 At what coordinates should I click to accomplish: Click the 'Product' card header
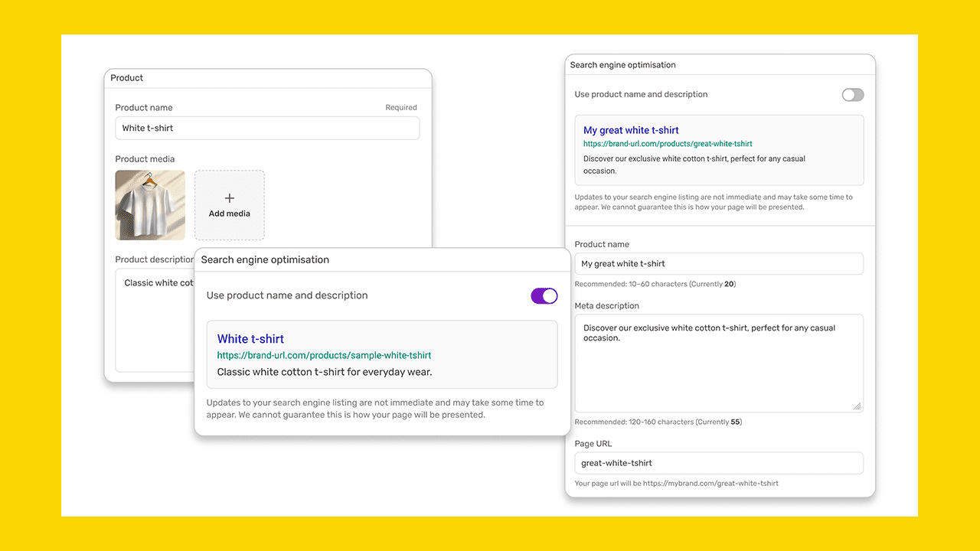click(127, 78)
